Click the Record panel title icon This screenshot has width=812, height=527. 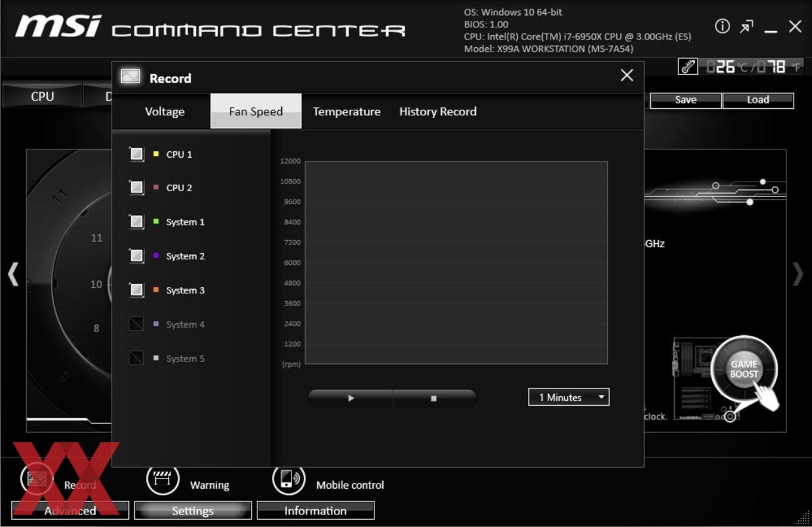click(x=130, y=76)
